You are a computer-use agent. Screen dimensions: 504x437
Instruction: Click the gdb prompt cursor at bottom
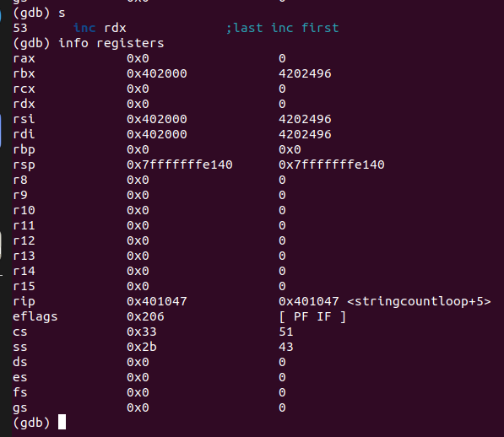point(62,422)
